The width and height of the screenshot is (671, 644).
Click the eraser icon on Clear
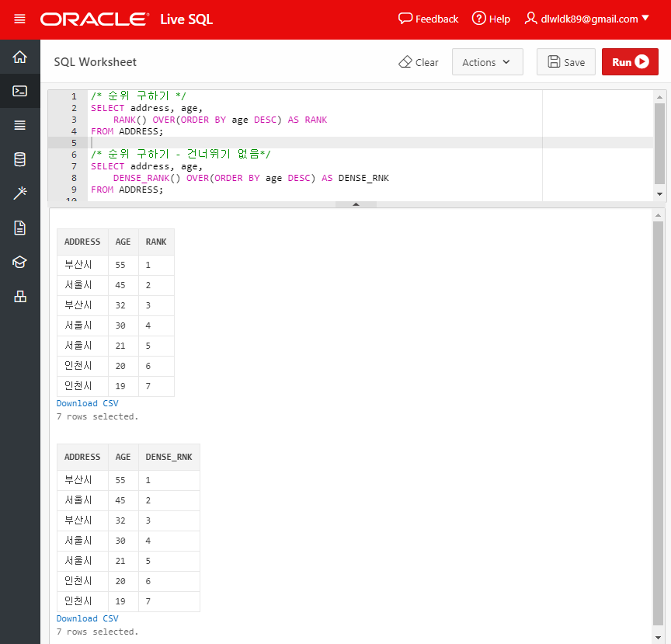pyautogui.click(x=405, y=62)
